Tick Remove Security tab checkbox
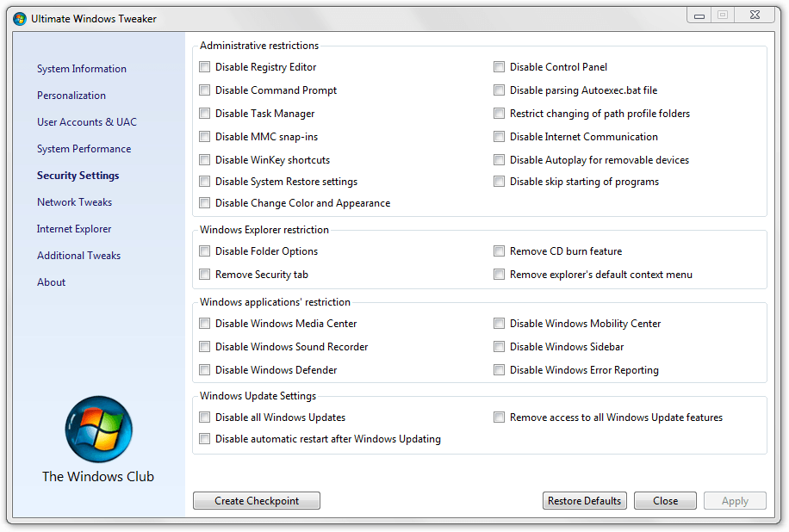The width and height of the screenshot is (789, 532). click(204, 274)
